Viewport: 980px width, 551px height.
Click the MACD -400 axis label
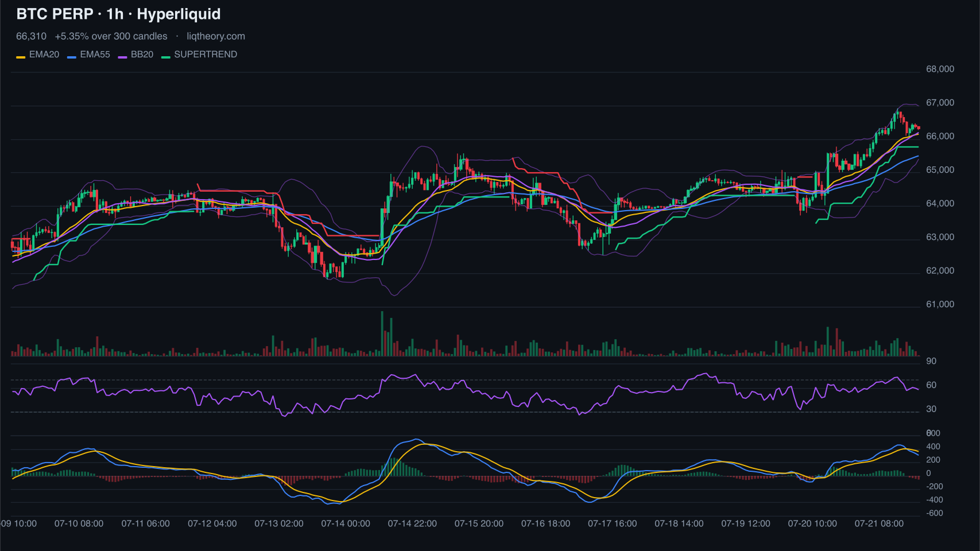pyautogui.click(x=935, y=500)
